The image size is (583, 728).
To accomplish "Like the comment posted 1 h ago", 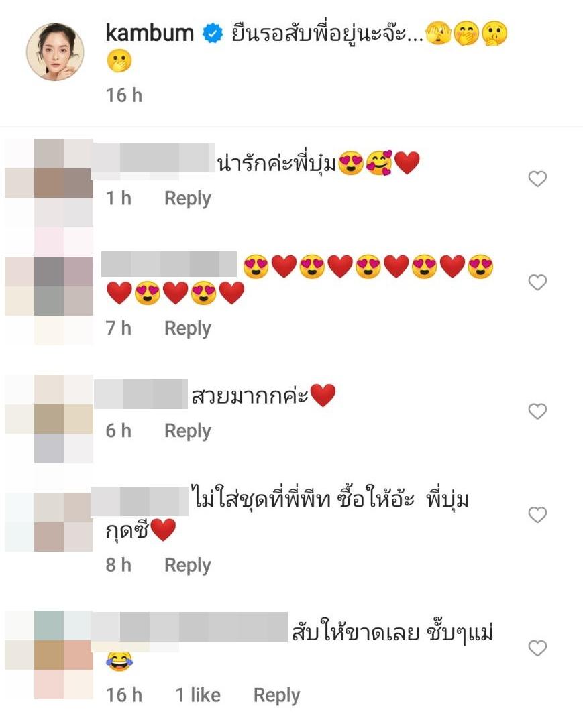I will click(x=537, y=179).
